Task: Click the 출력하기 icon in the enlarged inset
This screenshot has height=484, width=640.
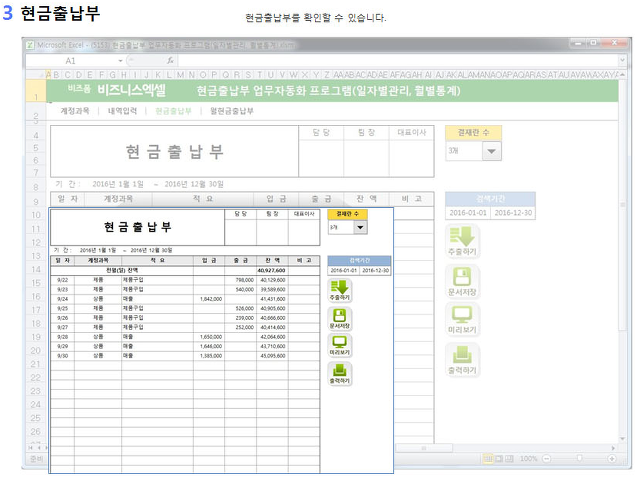Action: tap(340, 374)
